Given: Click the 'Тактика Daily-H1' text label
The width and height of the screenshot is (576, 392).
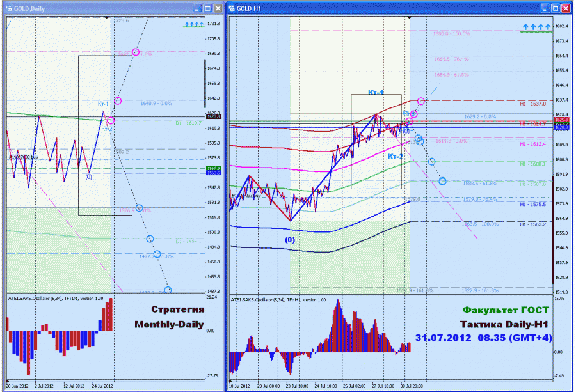Looking at the screenshot, I should 504,324.
